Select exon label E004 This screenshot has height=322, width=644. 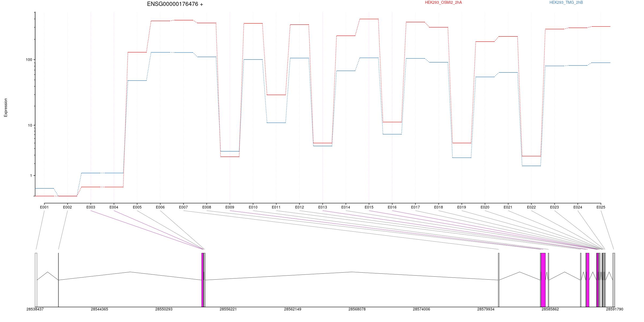pos(114,207)
